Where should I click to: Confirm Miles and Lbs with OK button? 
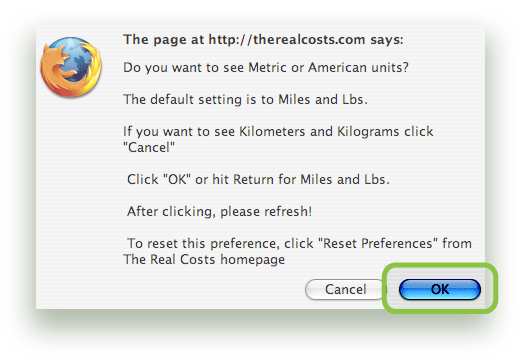[440, 289]
